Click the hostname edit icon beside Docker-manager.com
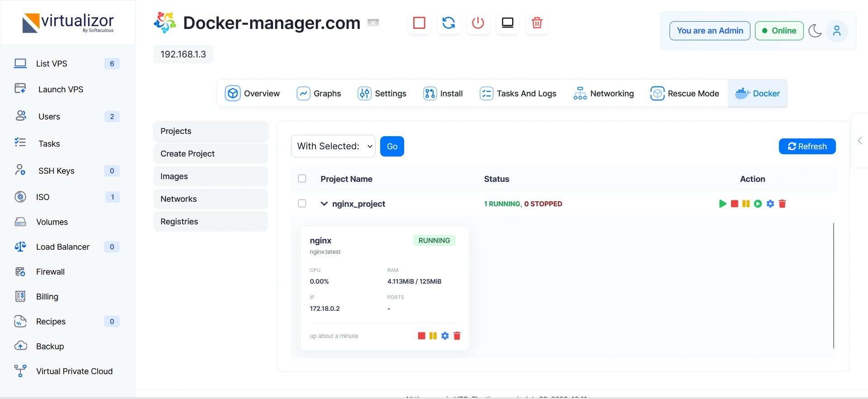 pyautogui.click(x=373, y=23)
